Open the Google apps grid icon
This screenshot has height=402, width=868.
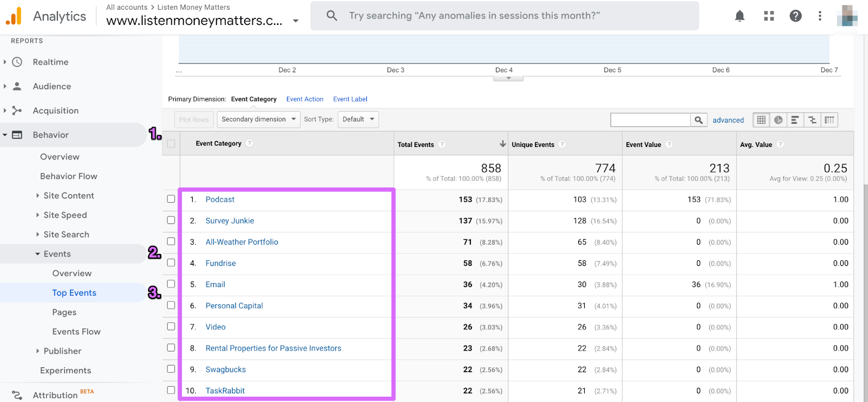tap(769, 16)
